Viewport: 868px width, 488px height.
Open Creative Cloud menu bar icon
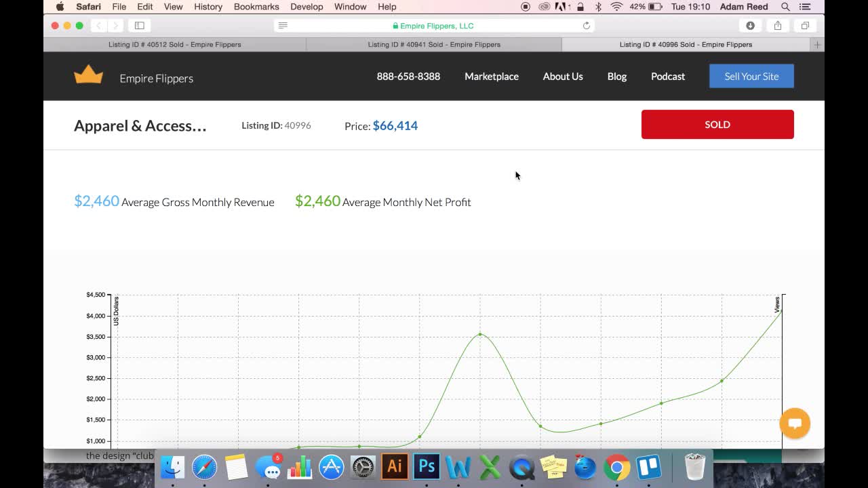click(x=544, y=7)
